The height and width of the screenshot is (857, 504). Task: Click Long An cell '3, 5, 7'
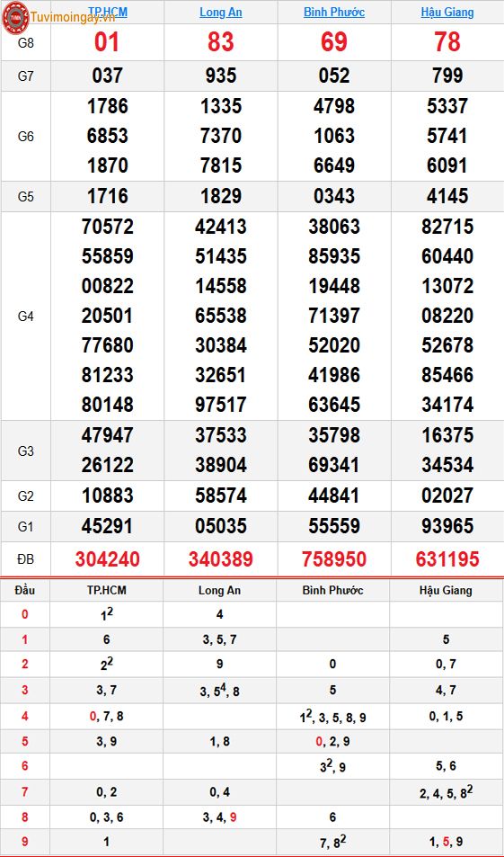[x=219, y=639]
